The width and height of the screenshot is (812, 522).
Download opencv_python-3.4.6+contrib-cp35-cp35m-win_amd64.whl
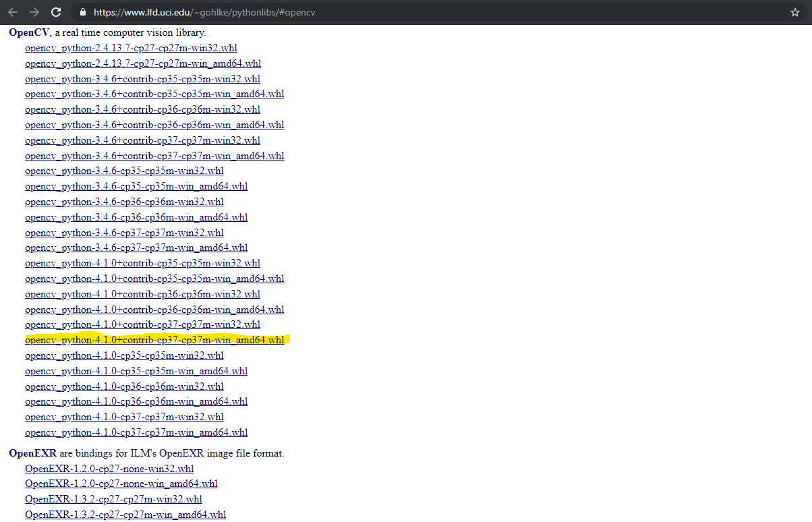pyautogui.click(x=154, y=94)
